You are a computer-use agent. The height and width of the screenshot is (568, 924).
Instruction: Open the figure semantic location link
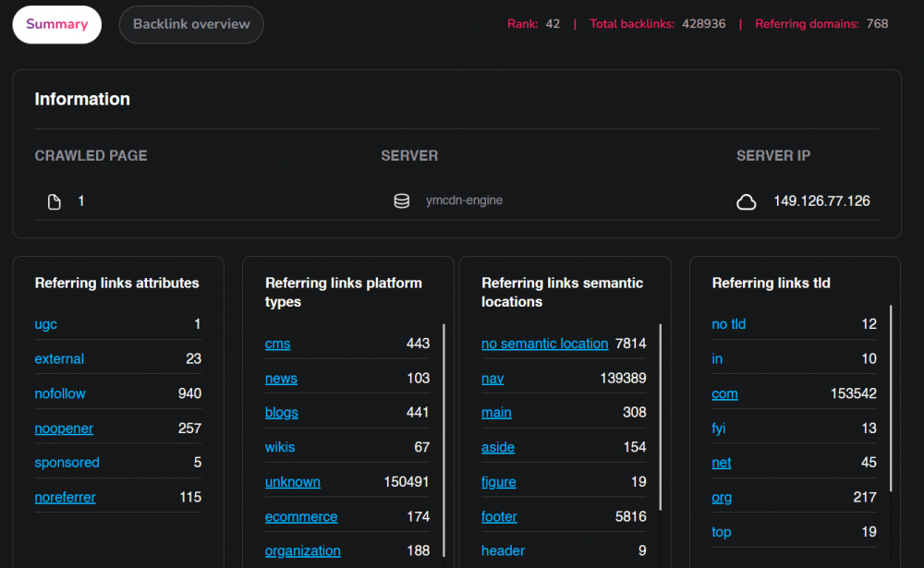499,482
